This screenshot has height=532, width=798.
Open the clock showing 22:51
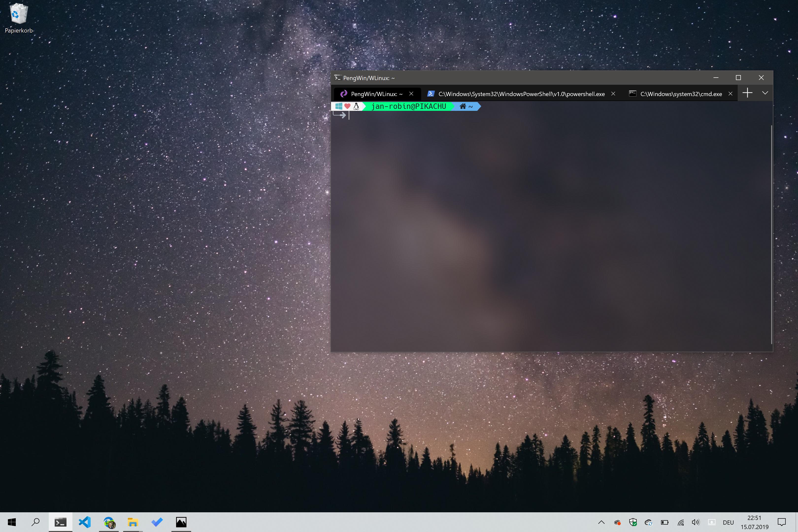754,522
